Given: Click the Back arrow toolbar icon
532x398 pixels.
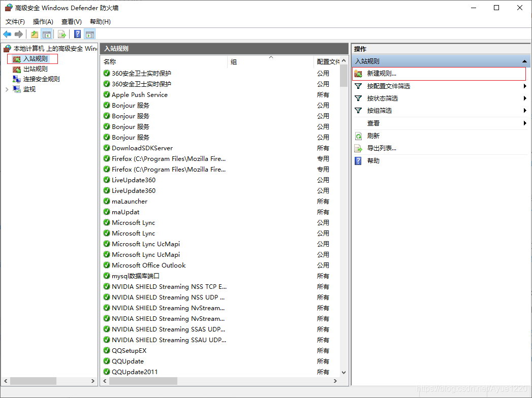Looking at the screenshot, I should coord(7,35).
